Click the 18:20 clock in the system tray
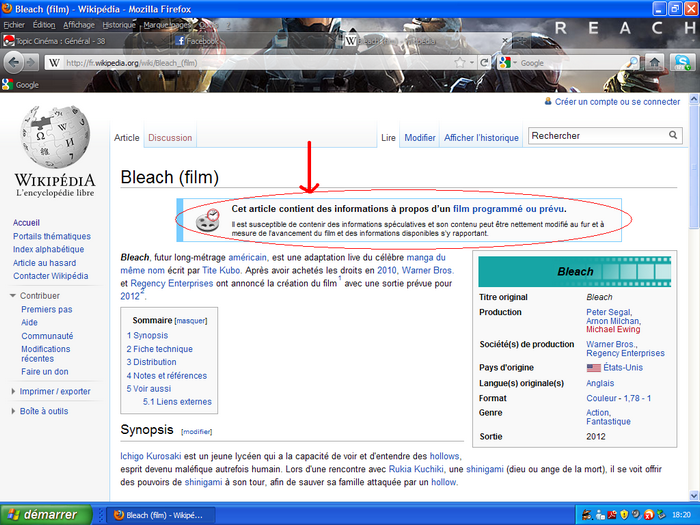700x525 pixels. pos(681,515)
